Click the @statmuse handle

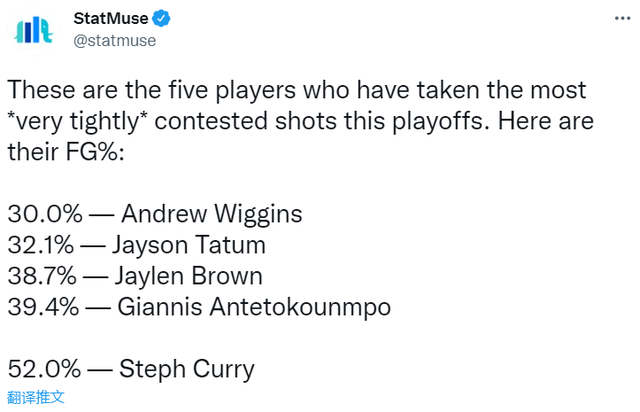point(114,40)
